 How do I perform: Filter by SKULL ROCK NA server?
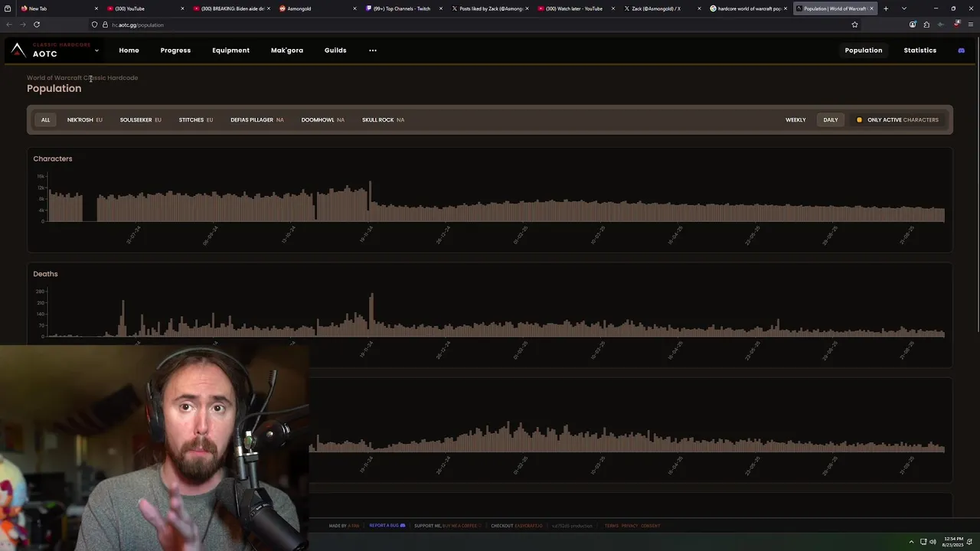[383, 120]
